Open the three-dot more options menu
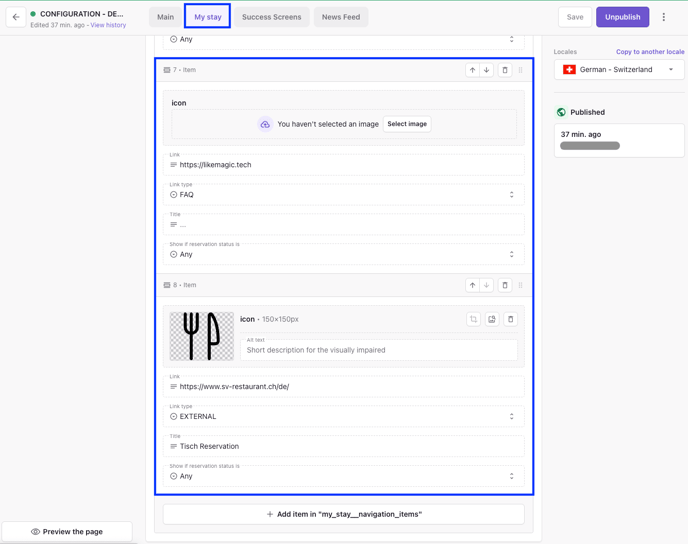The image size is (688, 544). 663,17
